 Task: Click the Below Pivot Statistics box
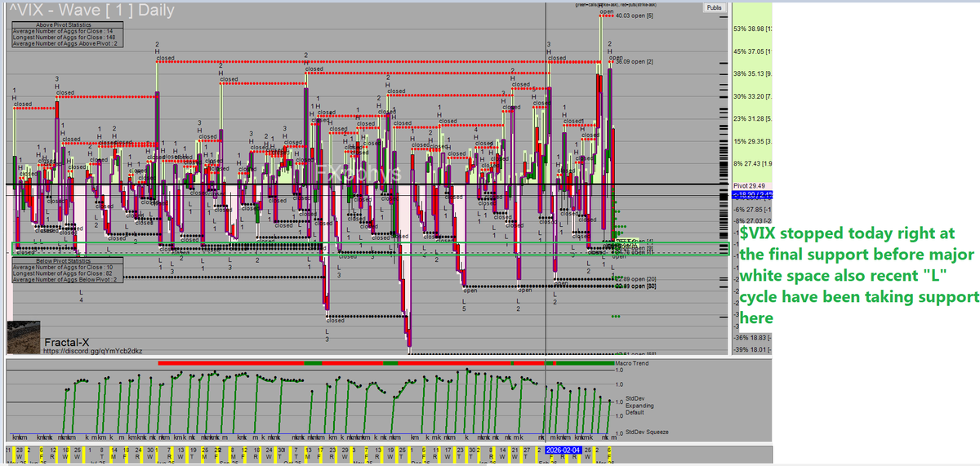point(66,271)
